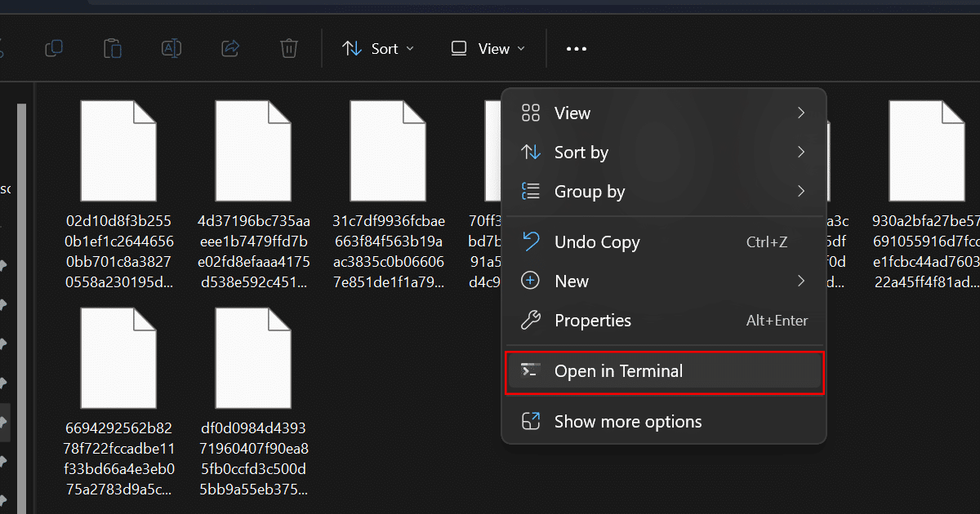
Task: Open the Sort dropdown in the toolbar
Action: (x=378, y=49)
